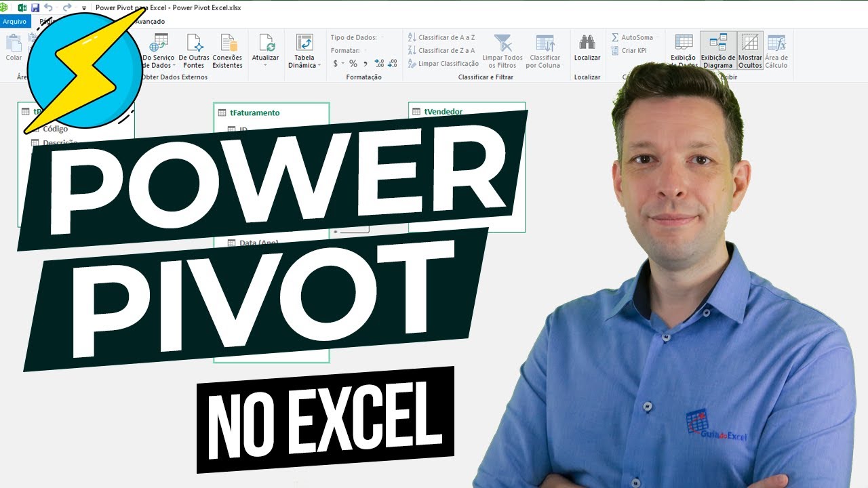Expand the Atualizar dropdown arrow
Image resolution: width=868 pixels, height=488 pixels.
265,66
